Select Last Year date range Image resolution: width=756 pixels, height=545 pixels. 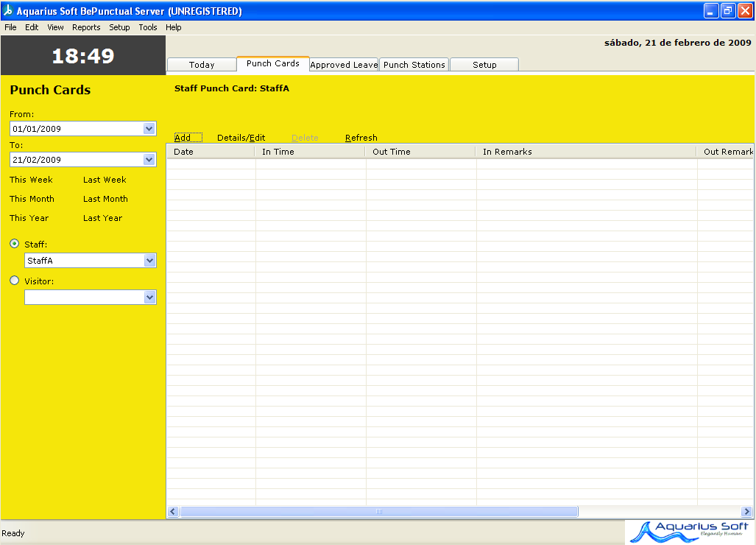point(103,218)
